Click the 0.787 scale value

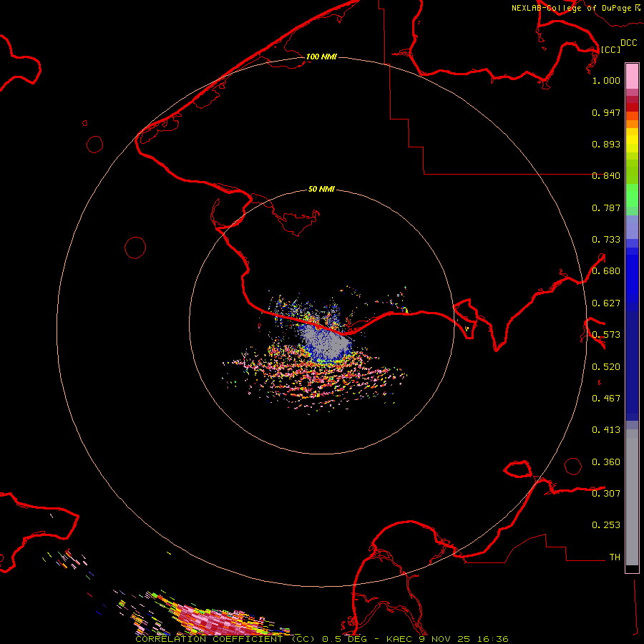(x=606, y=208)
